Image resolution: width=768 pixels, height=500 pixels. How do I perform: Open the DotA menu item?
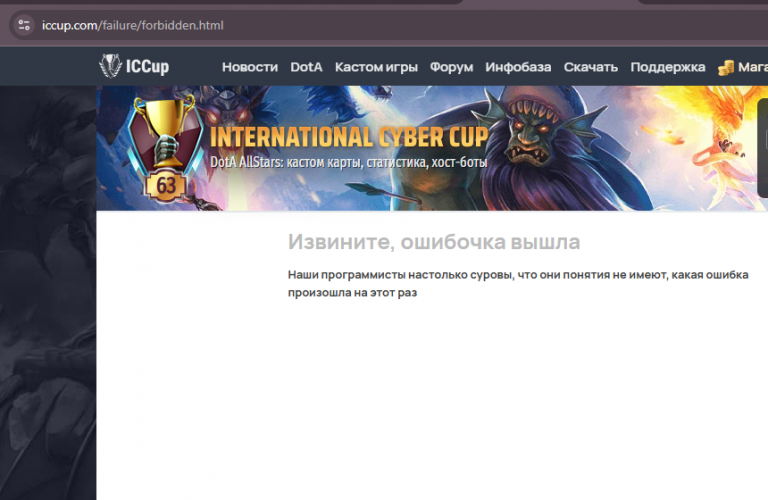tap(306, 67)
